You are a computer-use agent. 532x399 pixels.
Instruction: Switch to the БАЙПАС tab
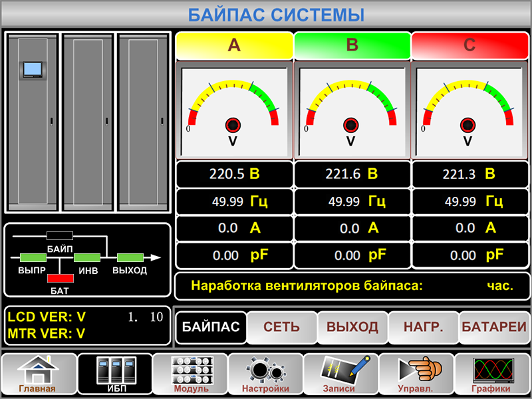tap(211, 327)
